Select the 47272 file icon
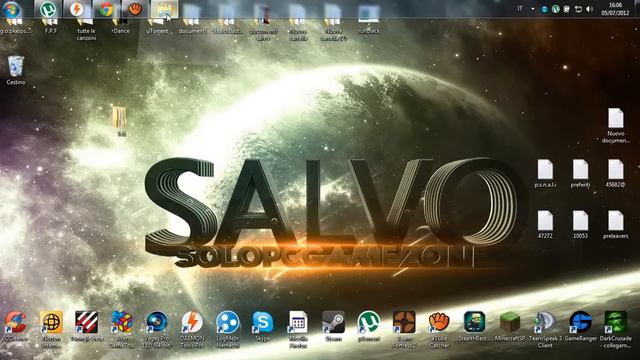 pos(545,224)
